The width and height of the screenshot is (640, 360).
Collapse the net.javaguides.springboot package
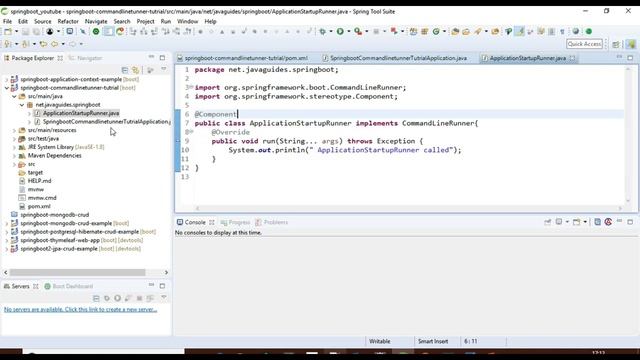(22, 105)
